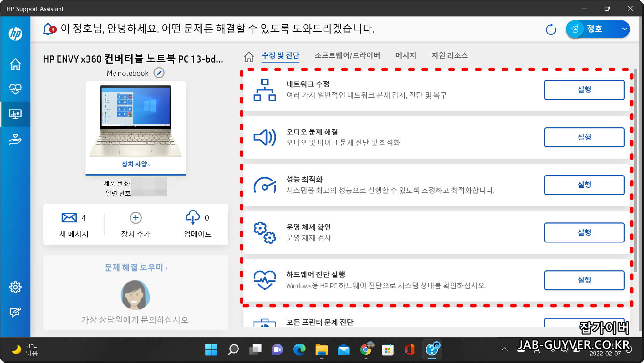The height and width of the screenshot is (363, 644).
Task: Switch to 소프트웨어/드라이버 tab
Action: [347, 55]
